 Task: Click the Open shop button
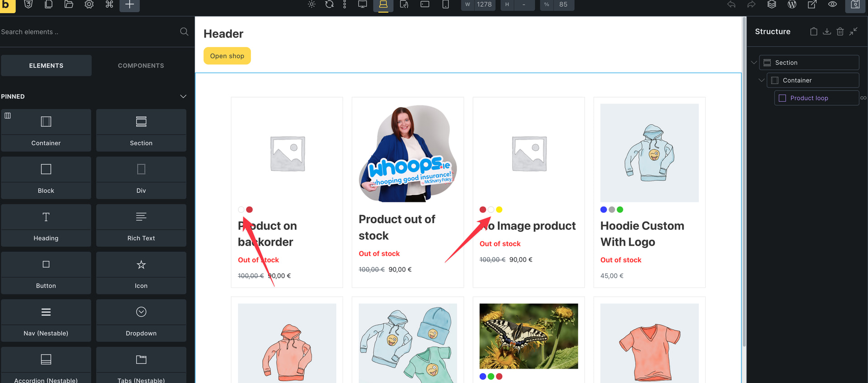[227, 56]
